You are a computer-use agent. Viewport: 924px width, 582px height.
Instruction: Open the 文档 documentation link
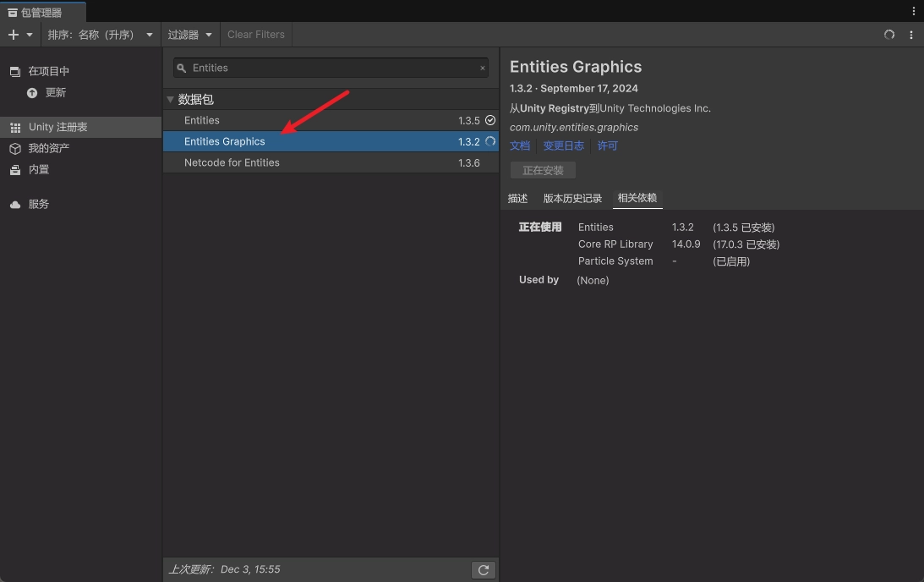coord(520,145)
